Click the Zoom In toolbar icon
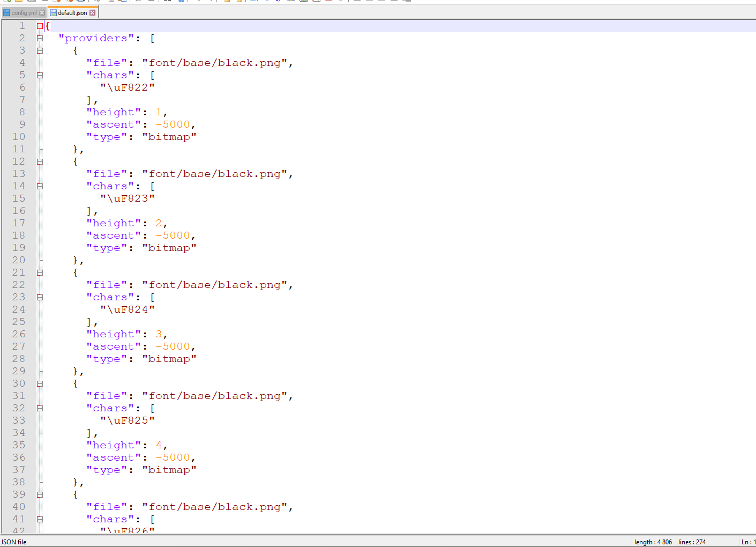The image size is (756, 547). pos(199,3)
